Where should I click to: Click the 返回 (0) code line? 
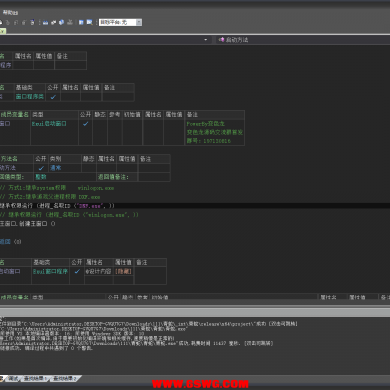click(11, 242)
